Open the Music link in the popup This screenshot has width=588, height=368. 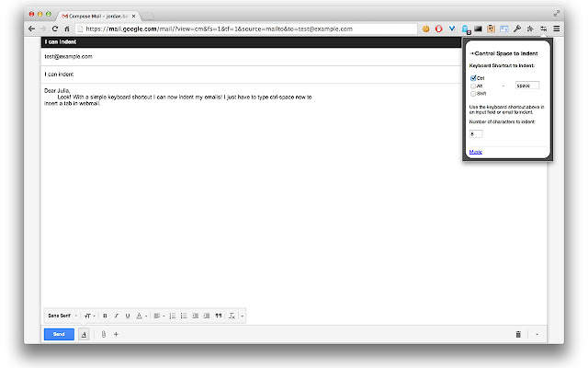[x=476, y=152]
